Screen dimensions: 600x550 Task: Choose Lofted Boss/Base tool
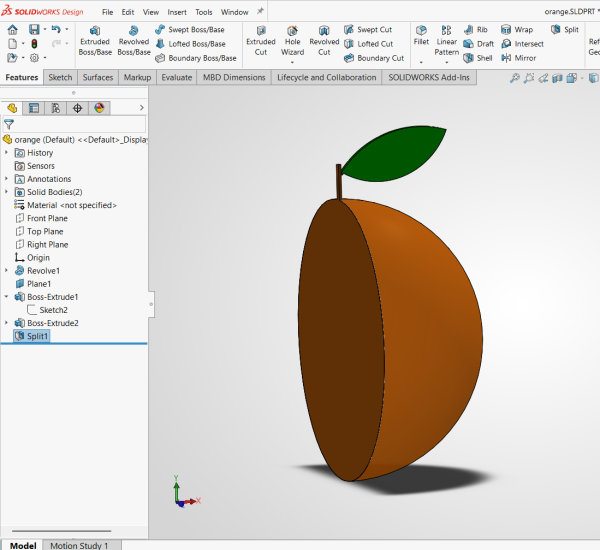pyautogui.click(x=191, y=44)
